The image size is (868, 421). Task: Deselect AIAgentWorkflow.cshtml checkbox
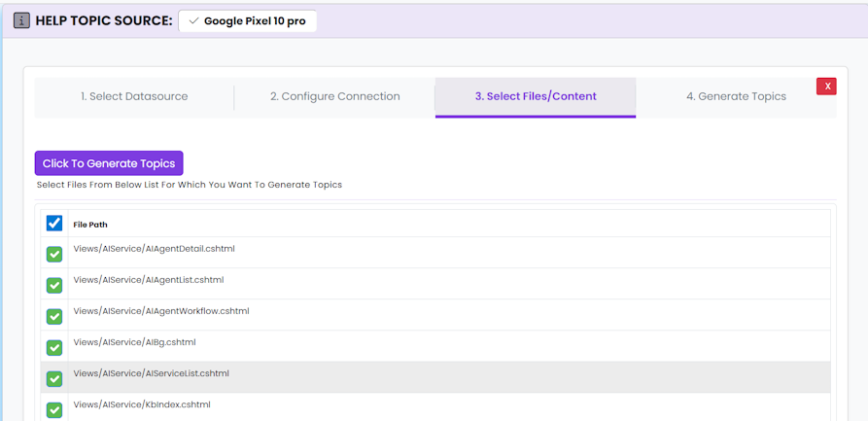(54, 317)
